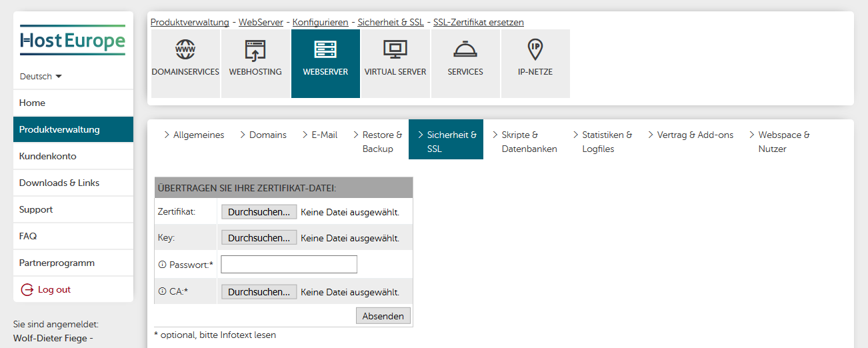This screenshot has height=348, width=868.
Task: Expand the Skripte & Datenbanken submenu
Action: click(x=525, y=141)
